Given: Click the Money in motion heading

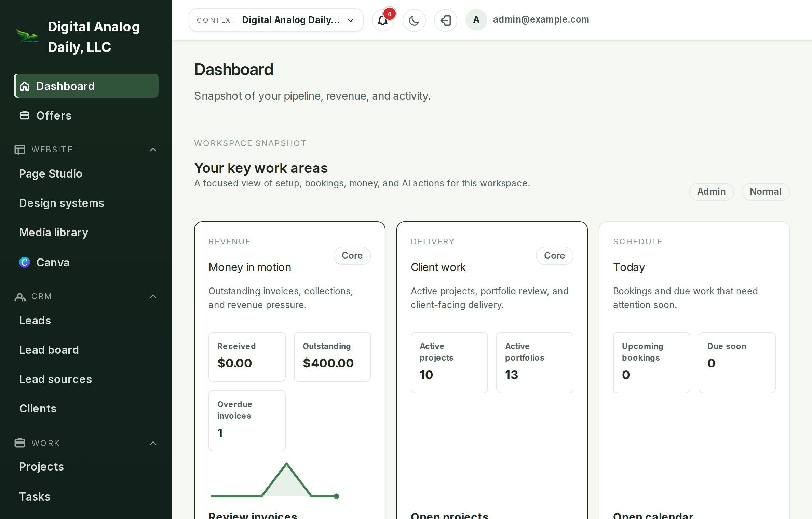Looking at the screenshot, I should pyautogui.click(x=250, y=267).
